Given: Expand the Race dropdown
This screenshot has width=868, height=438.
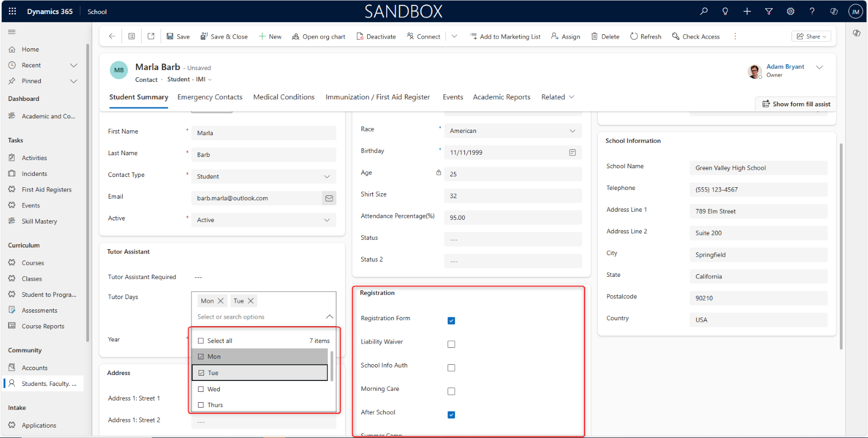Looking at the screenshot, I should pyautogui.click(x=572, y=131).
